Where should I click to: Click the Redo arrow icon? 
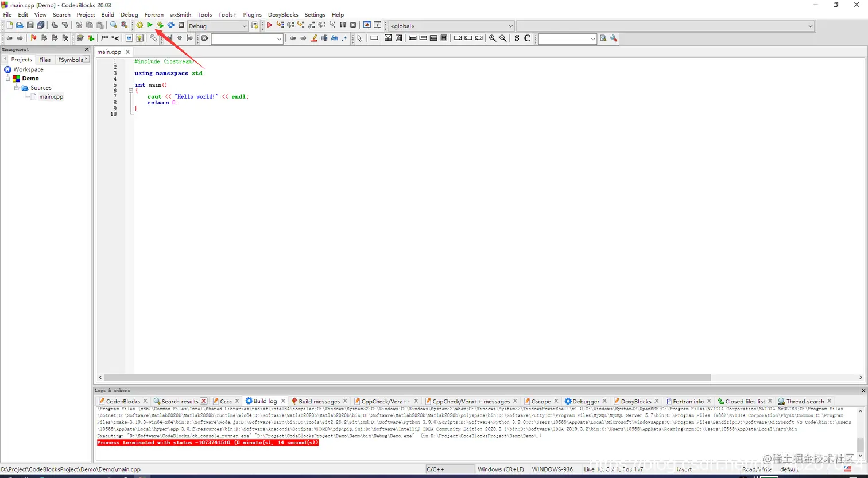65,25
